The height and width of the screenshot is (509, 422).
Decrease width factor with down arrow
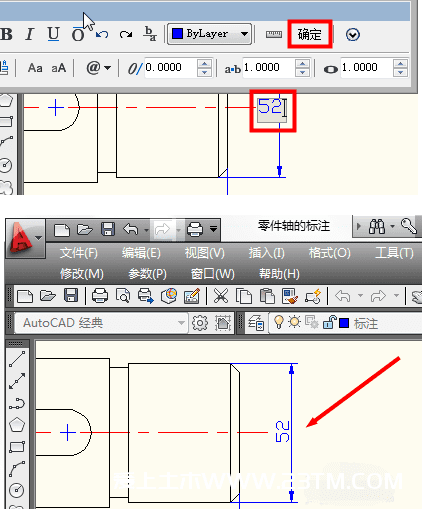coord(400,72)
